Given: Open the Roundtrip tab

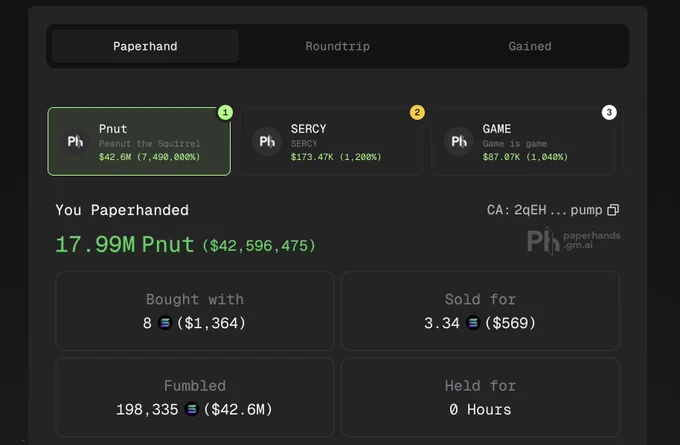Looking at the screenshot, I should coord(337,46).
